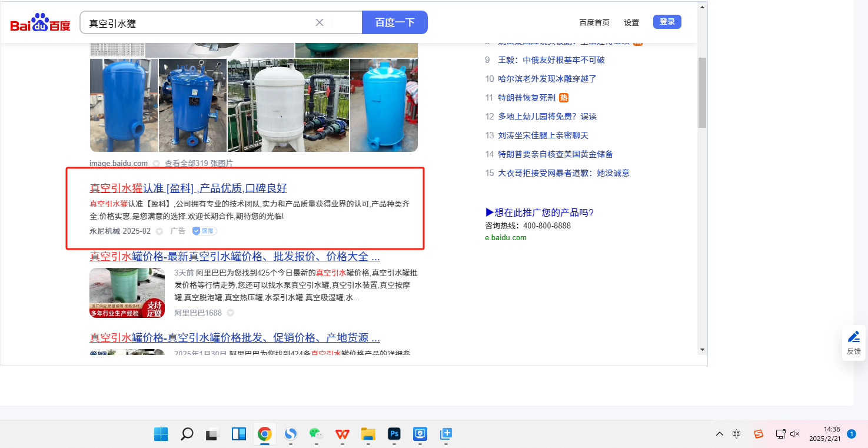Open the light-blue tank image at right
The image size is (868, 448).
point(384,105)
